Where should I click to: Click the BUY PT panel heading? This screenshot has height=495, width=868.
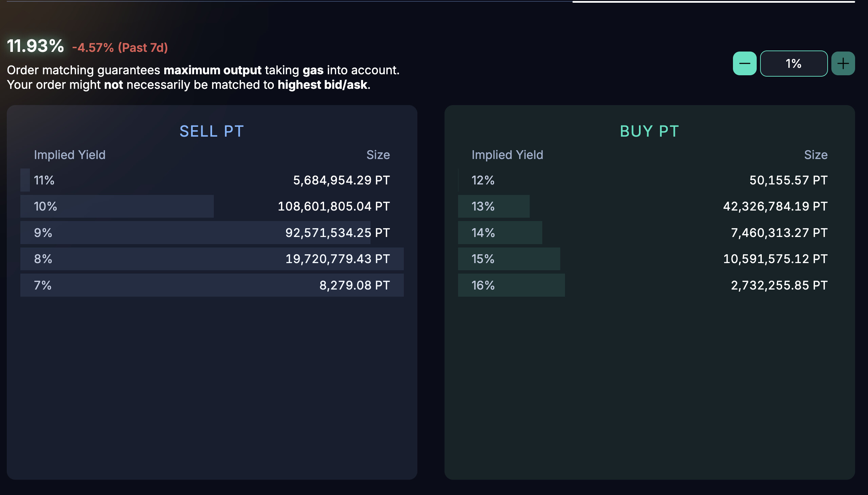[x=649, y=131]
